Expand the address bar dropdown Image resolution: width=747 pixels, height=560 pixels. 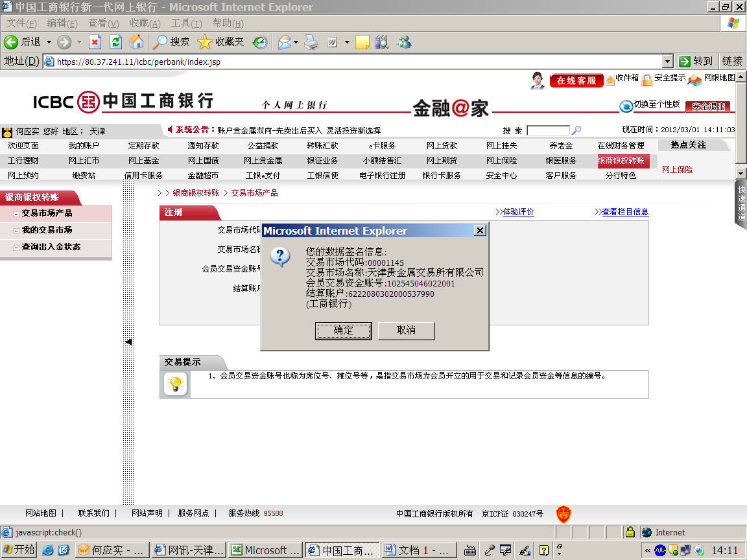click(667, 62)
